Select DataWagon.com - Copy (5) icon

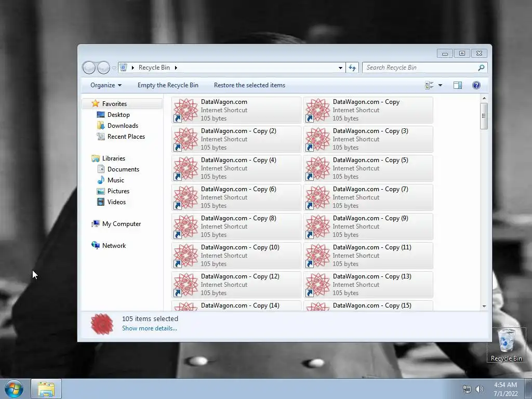click(317, 168)
